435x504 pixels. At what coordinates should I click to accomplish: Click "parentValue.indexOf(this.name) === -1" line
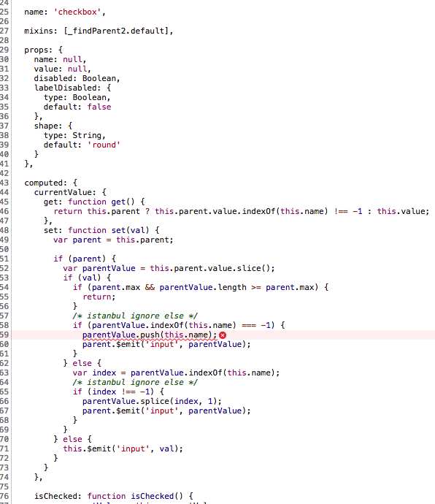pyautogui.click(x=179, y=325)
